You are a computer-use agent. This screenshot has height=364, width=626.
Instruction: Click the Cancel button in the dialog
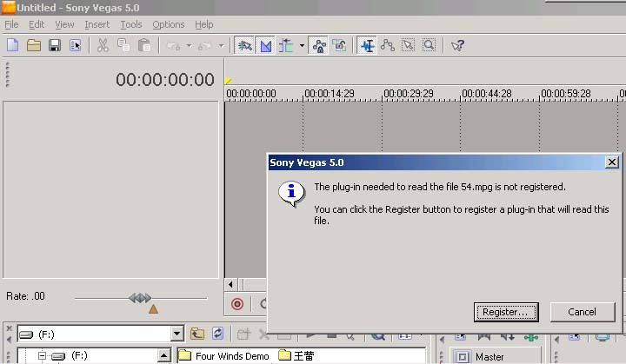[582, 312]
